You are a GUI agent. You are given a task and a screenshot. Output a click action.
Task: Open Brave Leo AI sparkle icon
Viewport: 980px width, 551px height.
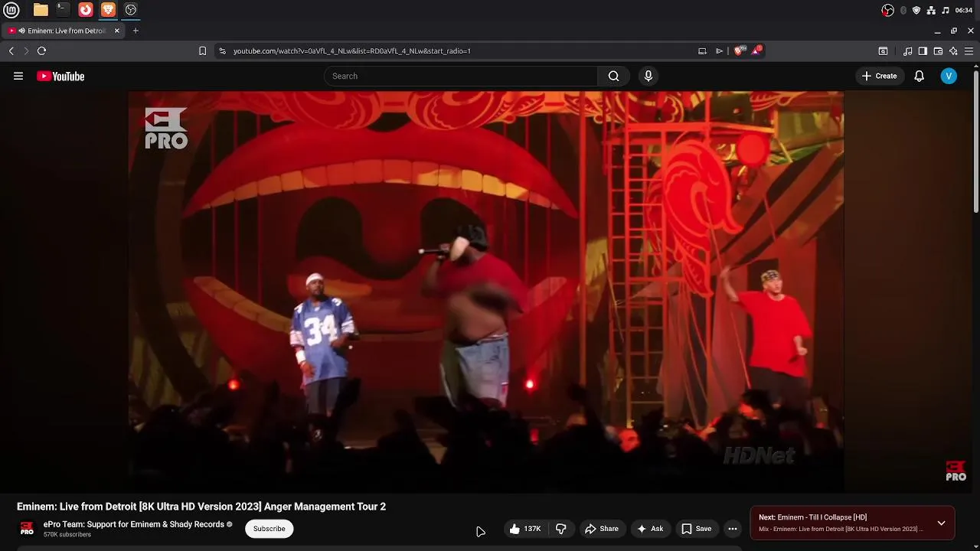(953, 51)
